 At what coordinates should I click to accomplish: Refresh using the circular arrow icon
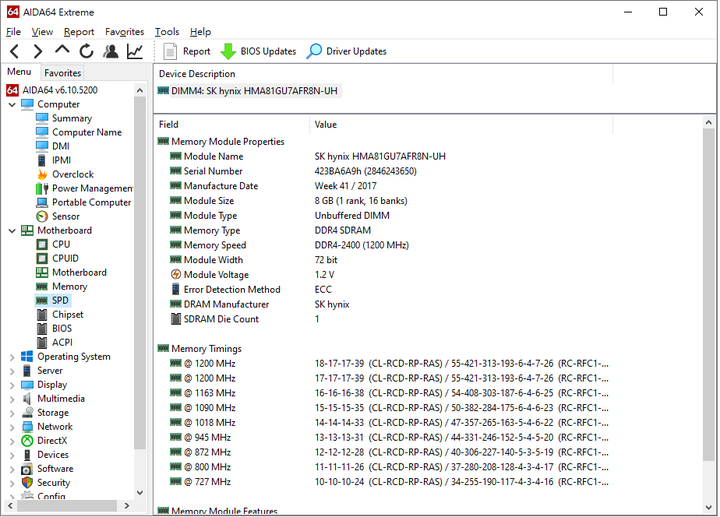tap(86, 51)
